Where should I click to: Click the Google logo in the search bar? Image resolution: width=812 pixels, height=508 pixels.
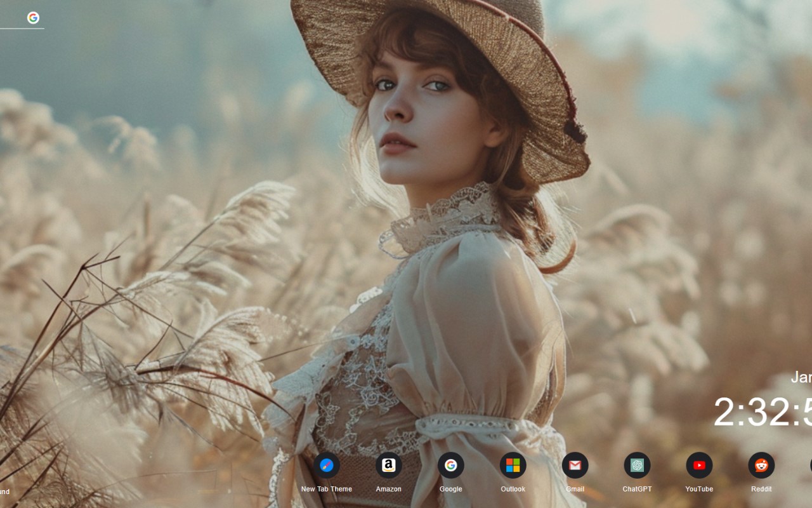coord(33,18)
